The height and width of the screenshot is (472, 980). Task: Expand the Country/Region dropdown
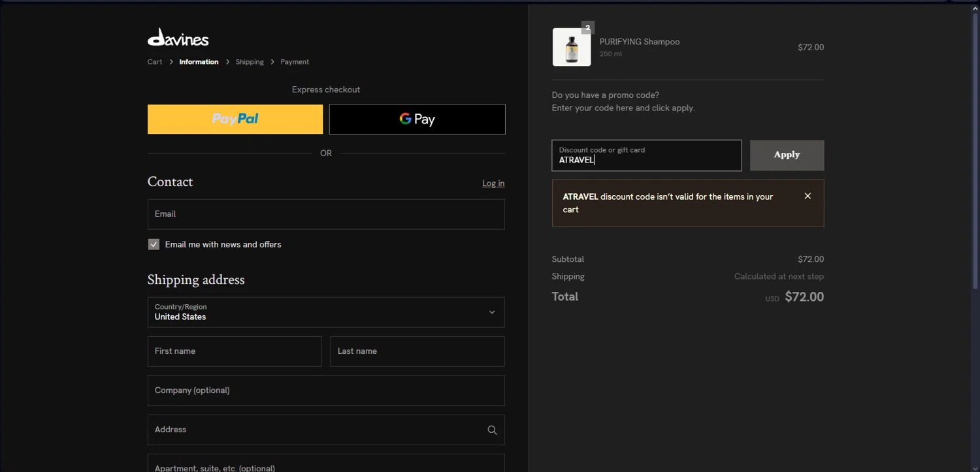click(326, 312)
